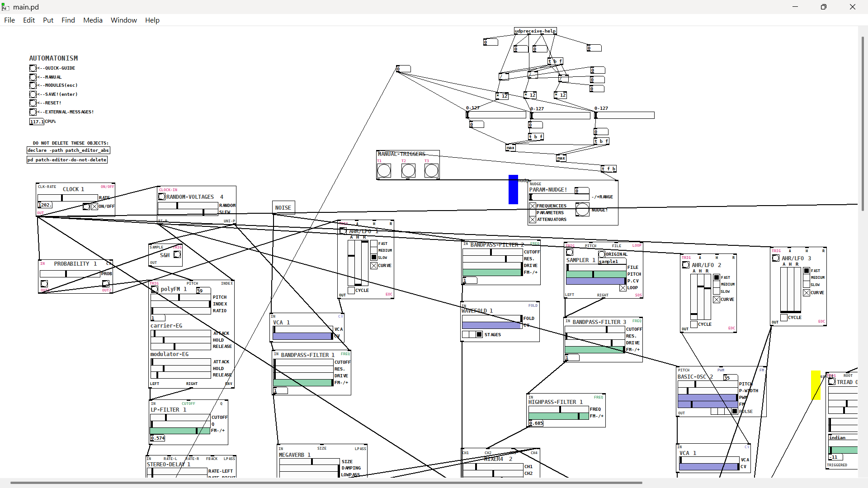Toggle CURVE on AHR/LFO 2
Viewport: 868px width, 488px height.
[x=717, y=300]
